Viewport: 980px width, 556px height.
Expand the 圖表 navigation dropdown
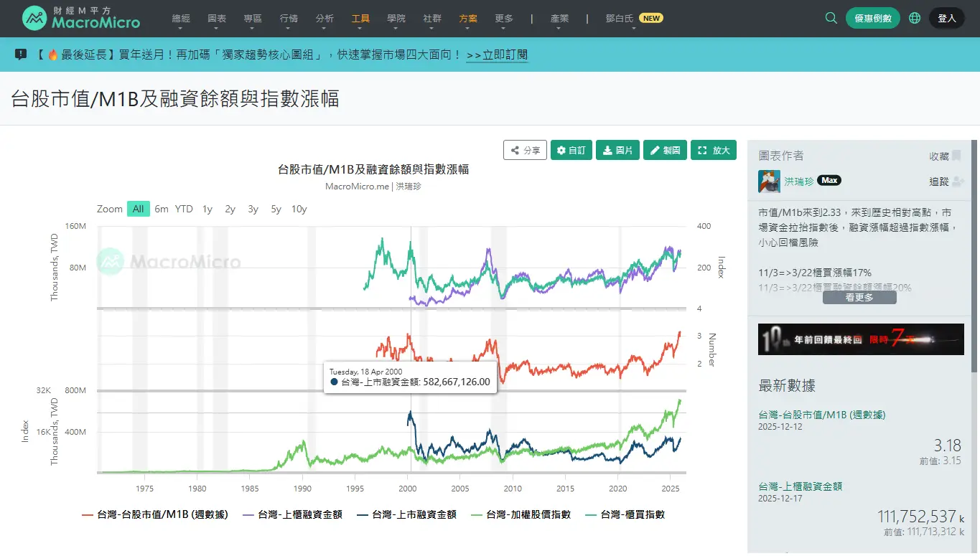point(216,19)
